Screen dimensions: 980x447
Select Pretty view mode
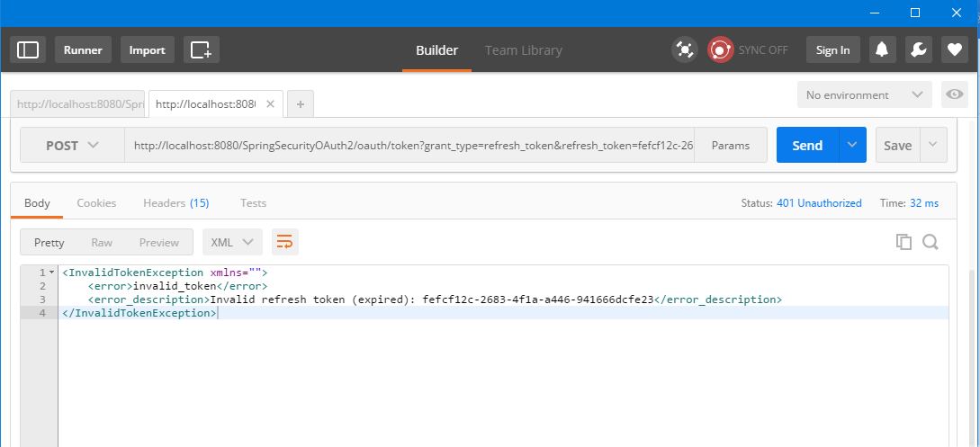[49, 243]
